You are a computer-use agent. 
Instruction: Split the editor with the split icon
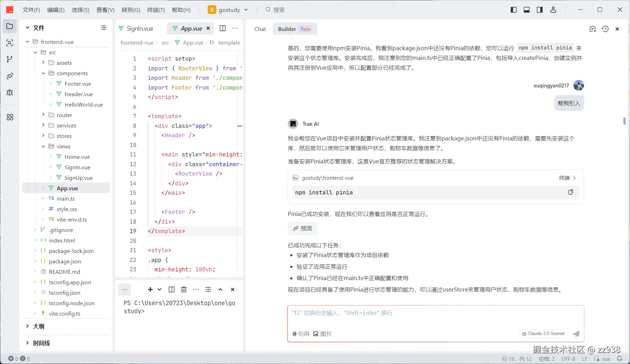click(x=223, y=28)
